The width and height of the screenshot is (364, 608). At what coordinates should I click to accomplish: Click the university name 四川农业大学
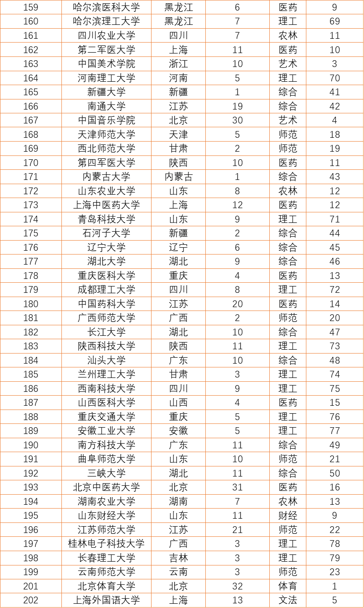click(x=106, y=35)
